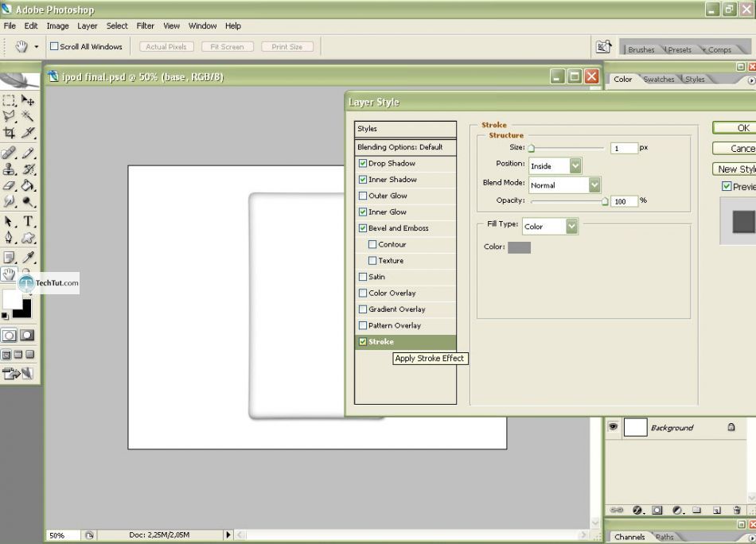
Task: Select the Custom Shape tool
Action: 28,238
